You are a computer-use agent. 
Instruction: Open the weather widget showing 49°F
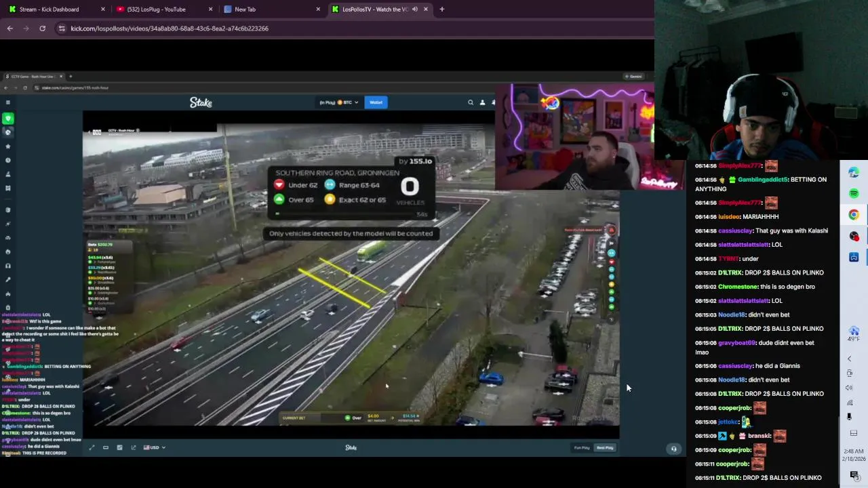(854, 334)
